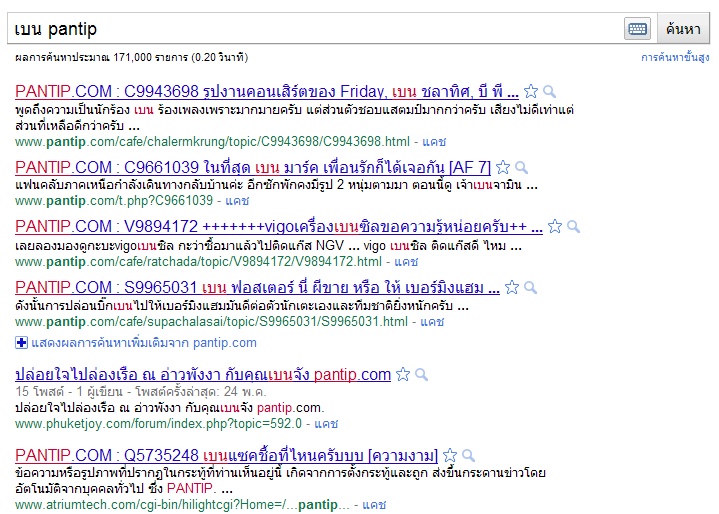Viewport: 719px width, 514px height.
Task: Open การค้นหาขั้นสูง advanced search link
Action: point(675,57)
